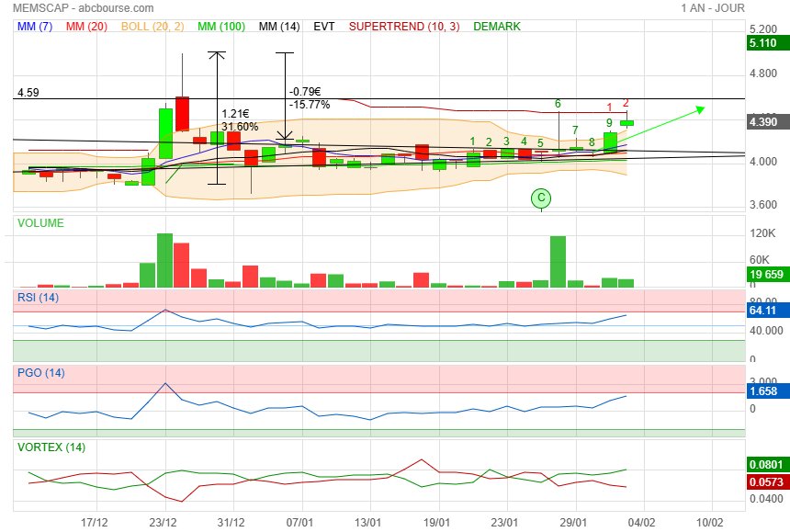Click the 4.800 price axis label
790x532 pixels.
click(x=763, y=74)
